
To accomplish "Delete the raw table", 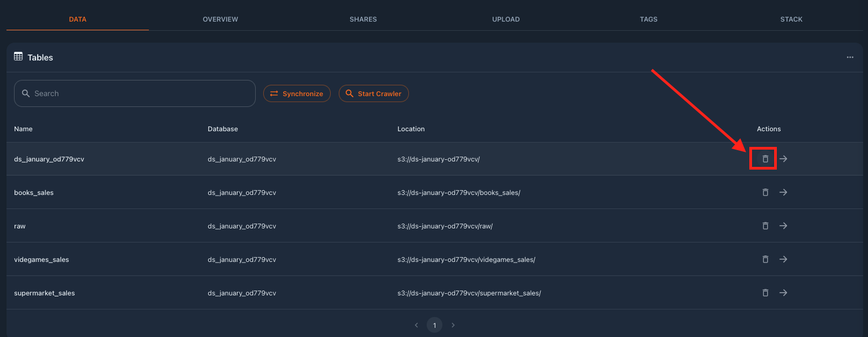I will click(x=765, y=226).
